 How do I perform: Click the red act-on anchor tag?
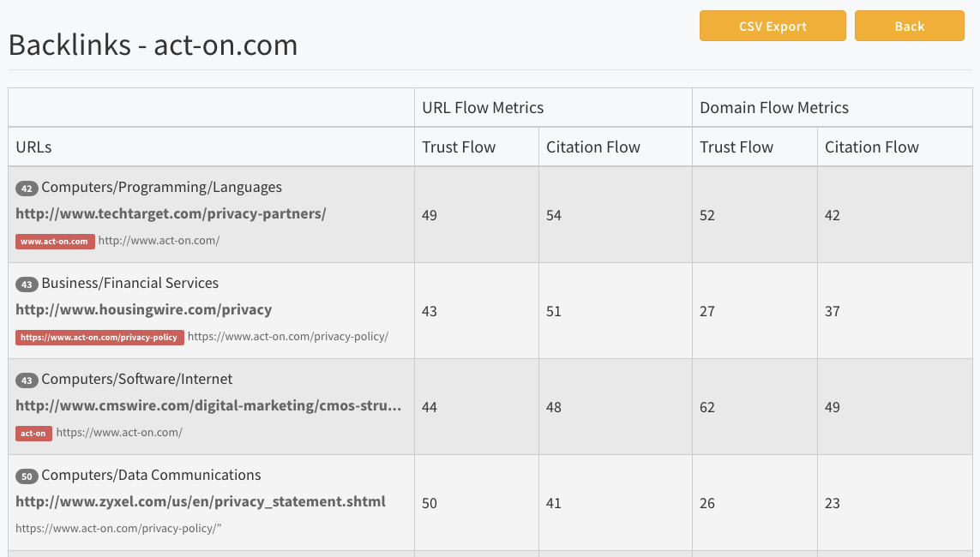[33, 433]
